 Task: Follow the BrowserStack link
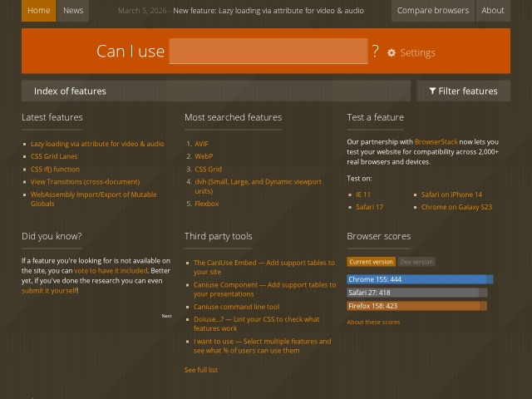pyautogui.click(x=436, y=142)
